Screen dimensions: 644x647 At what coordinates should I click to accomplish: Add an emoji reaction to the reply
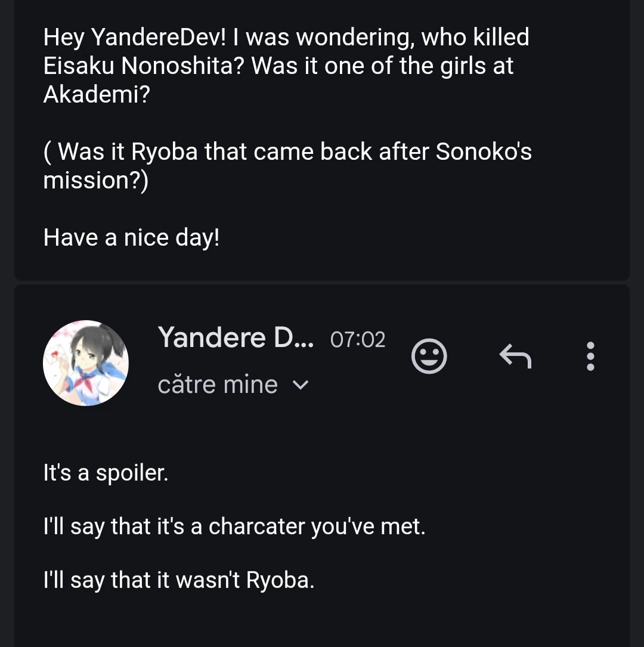429,357
